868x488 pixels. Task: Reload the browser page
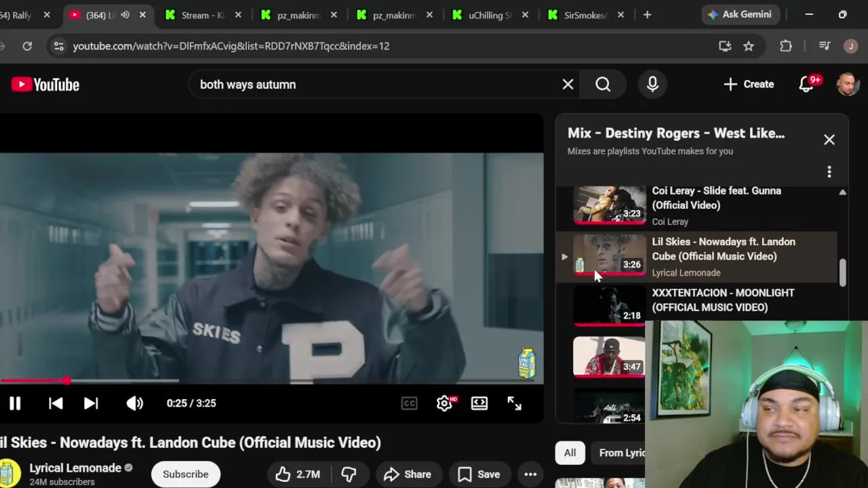click(x=27, y=46)
